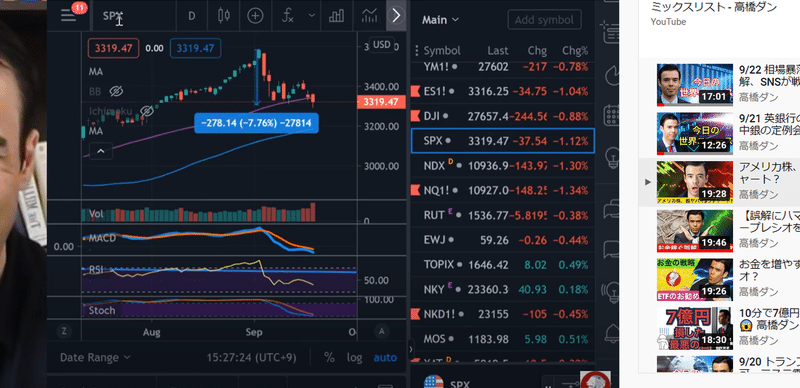Select the YM1! row in watchlist
This screenshot has height=388, width=800.
(x=503, y=67)
